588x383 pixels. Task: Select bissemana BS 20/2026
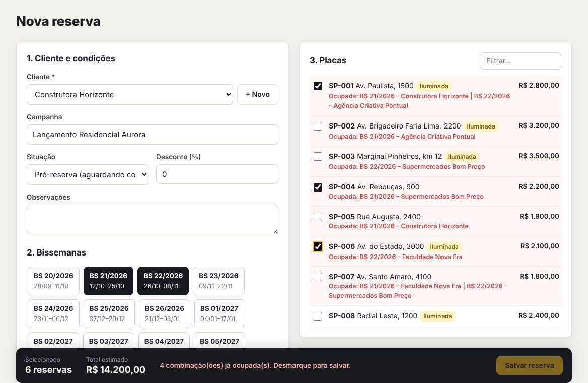(x=53, y=281)
